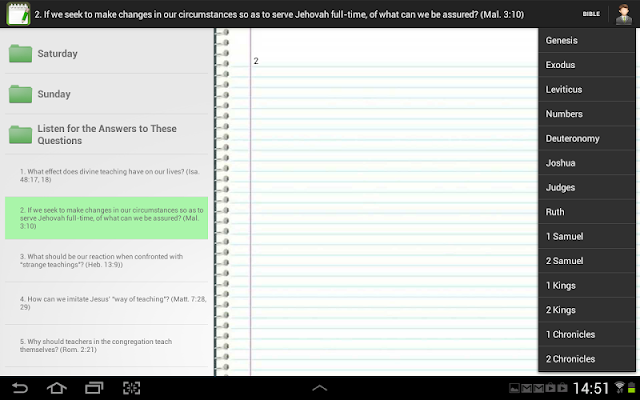Choose Leviticus from Bible list
Image resolution: width=640 pixels, height=400 pixels.
(x=587, y=89)
